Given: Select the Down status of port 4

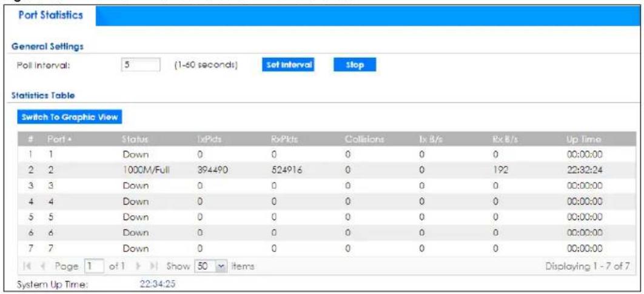Looking at the screenshot, I should tap(135, 202).
